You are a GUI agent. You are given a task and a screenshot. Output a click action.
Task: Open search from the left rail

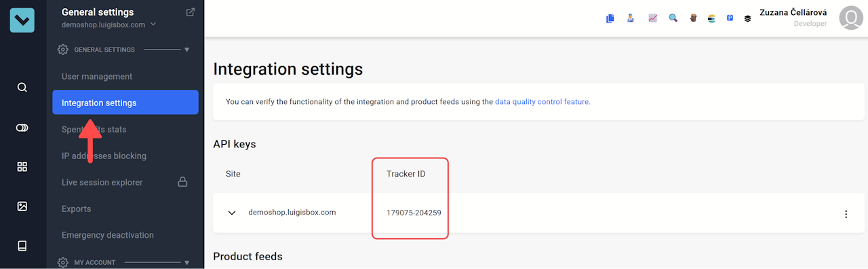click(22, 87)
